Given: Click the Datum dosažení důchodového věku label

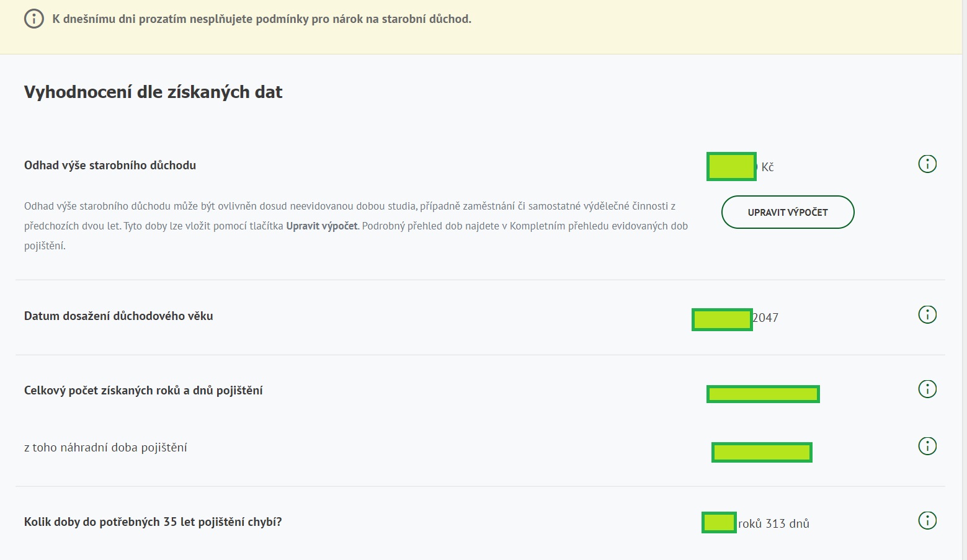Looking at the screenshot, I should tap(118, 316).
